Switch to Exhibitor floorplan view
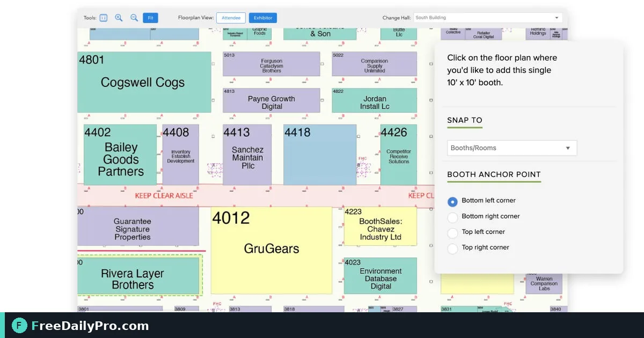Image resolution: width=644 pixels, height=338 pixels. pos(263,18)
